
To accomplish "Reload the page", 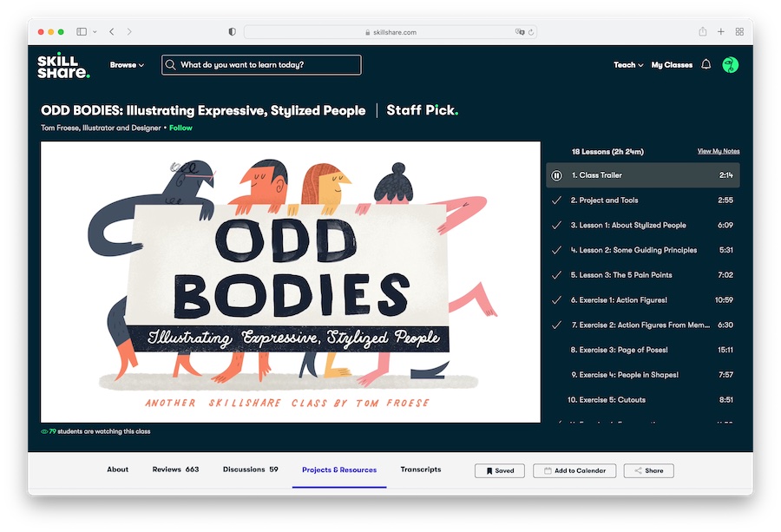I will coord(531,32).
